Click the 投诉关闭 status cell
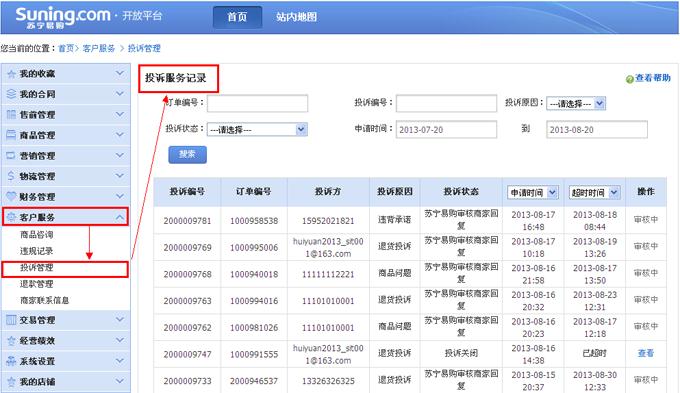 click(x=461, y=353)
